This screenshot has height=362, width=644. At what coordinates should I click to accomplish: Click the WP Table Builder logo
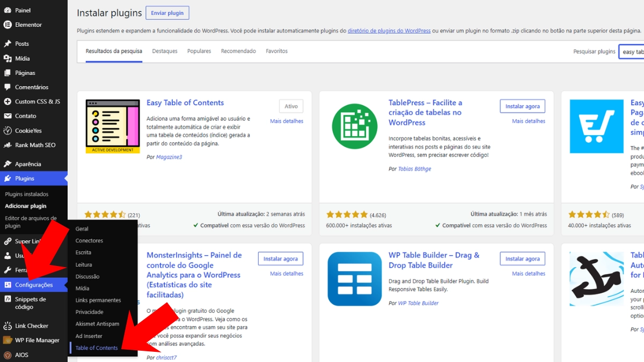(x=355, y=279)
